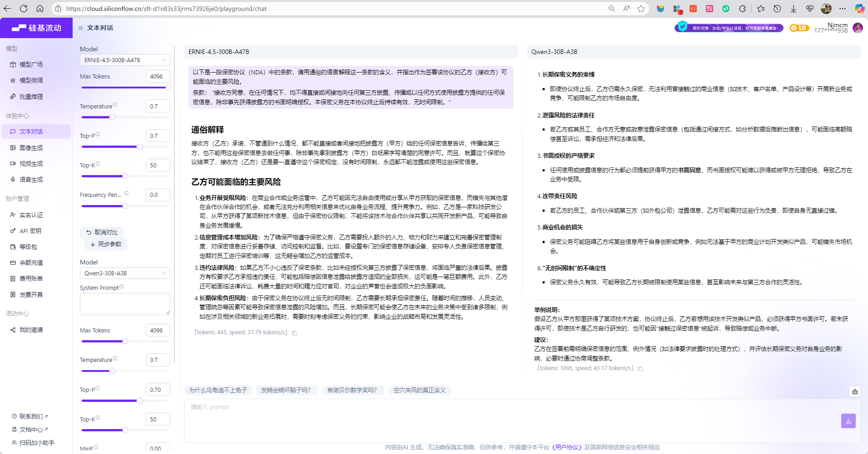Show Temperature help info icon for ERNIE model
868x454 pixels.
point(115,105)
